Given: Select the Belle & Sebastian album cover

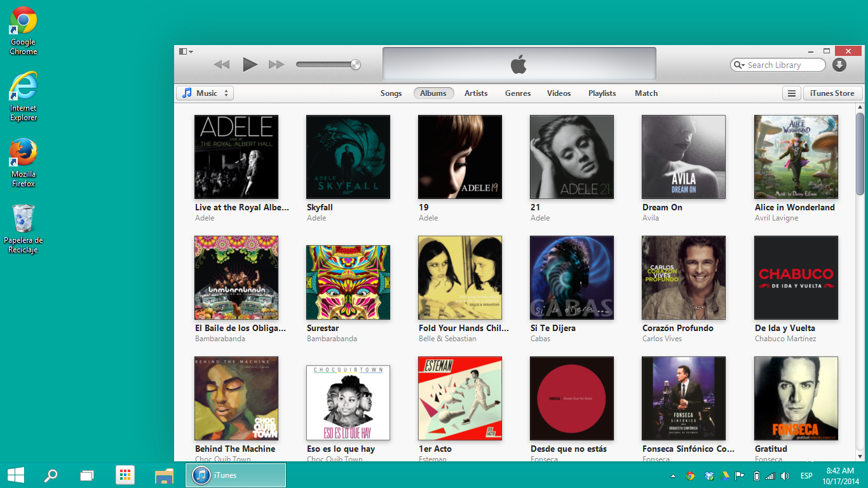Looking at the screenshot, I should pyautogui.click(x=460, y=278).
